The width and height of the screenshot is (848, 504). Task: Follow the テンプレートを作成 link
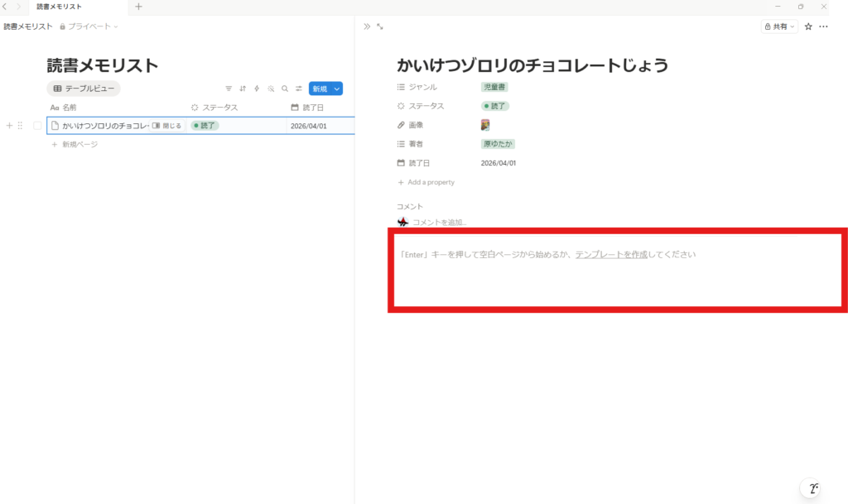coord(611,254)
